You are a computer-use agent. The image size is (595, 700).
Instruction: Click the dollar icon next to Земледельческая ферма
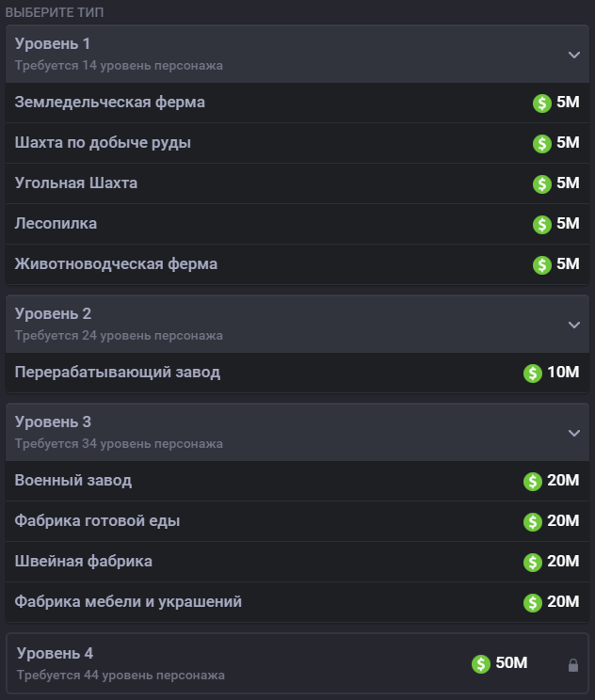click(541, 103)
